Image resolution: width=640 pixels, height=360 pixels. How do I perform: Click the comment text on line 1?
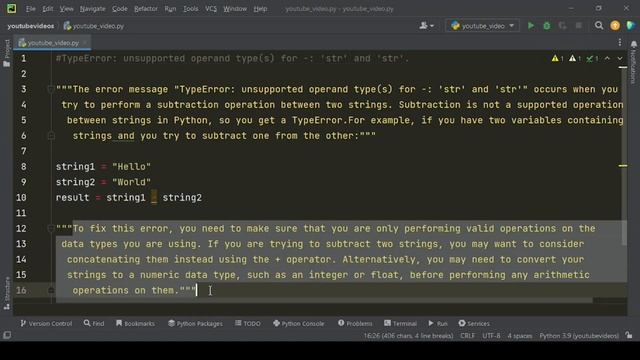(x=232, y=58)
